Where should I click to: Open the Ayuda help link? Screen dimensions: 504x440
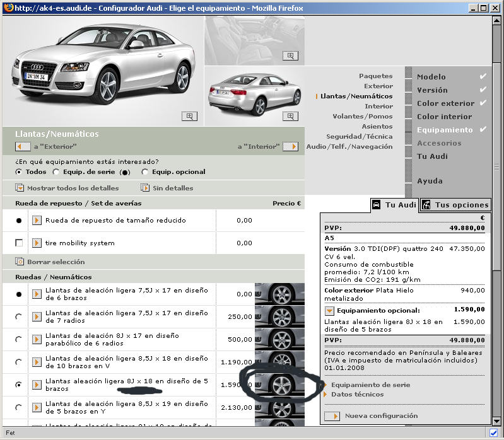coord(430,181)
